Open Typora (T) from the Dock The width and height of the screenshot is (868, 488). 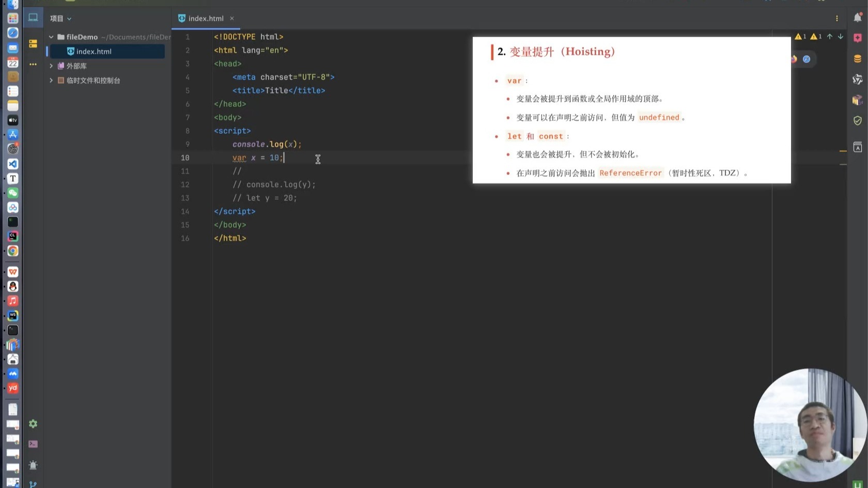click(13, 178)
